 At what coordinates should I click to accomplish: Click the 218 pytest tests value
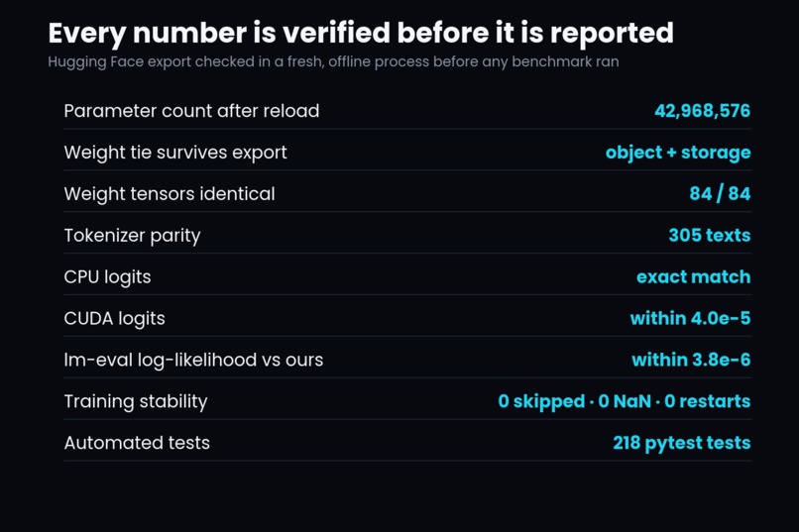[682, 444]
